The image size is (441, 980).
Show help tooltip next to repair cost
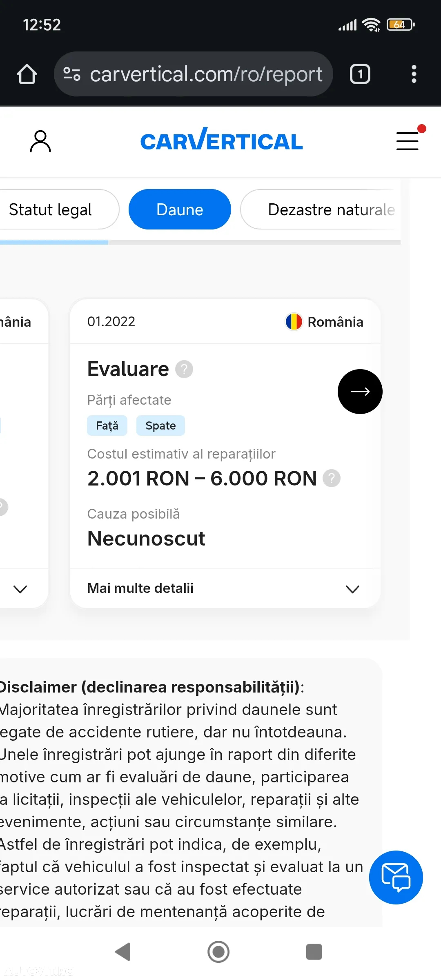[332, 478]
